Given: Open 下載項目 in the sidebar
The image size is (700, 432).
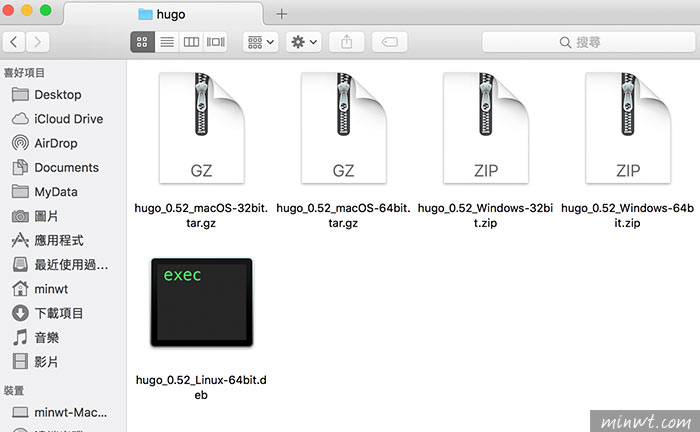Looking at the screenshot, I should pos(47,313).
